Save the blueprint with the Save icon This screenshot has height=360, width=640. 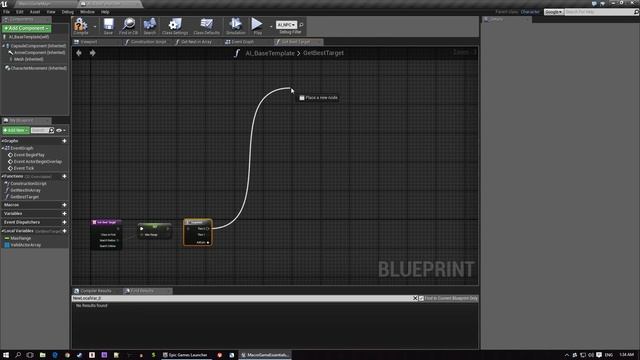(x=108, y=26)
